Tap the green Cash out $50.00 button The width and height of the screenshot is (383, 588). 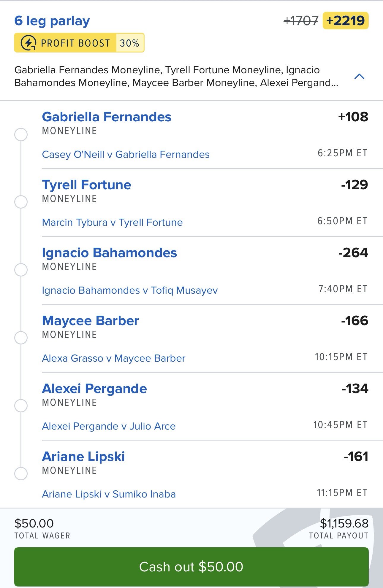191,567
